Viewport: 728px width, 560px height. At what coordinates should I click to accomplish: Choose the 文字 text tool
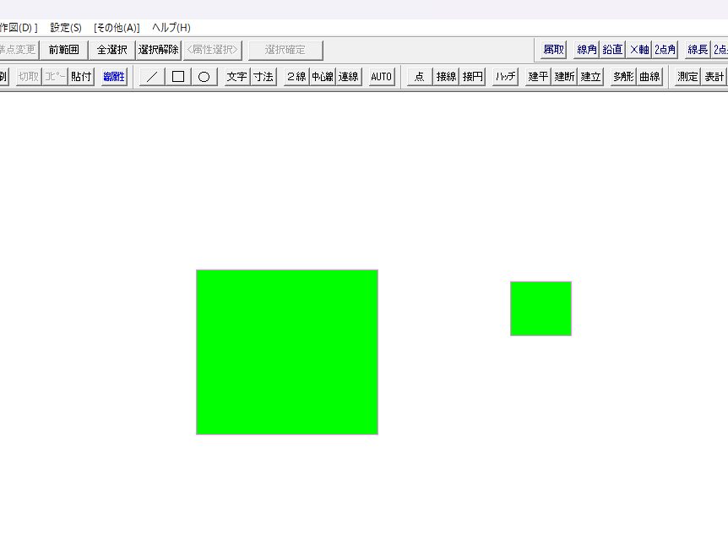pos(236,77)
